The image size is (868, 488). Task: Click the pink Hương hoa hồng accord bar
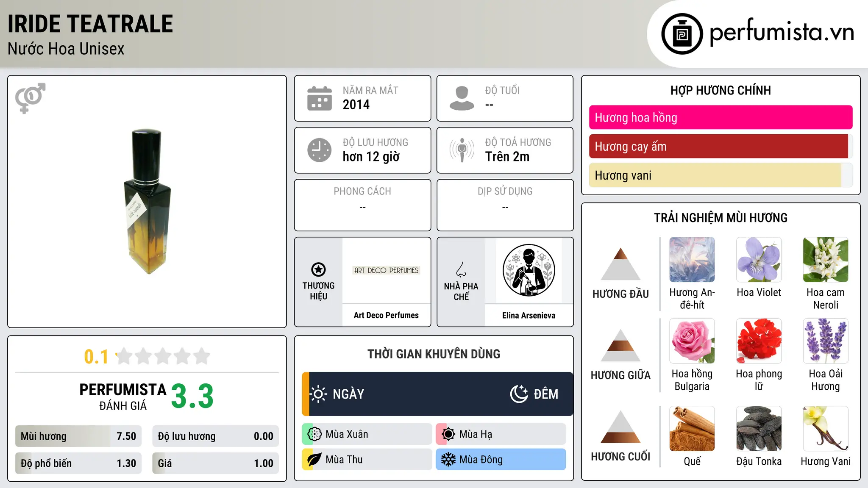(x=721, y=117)
